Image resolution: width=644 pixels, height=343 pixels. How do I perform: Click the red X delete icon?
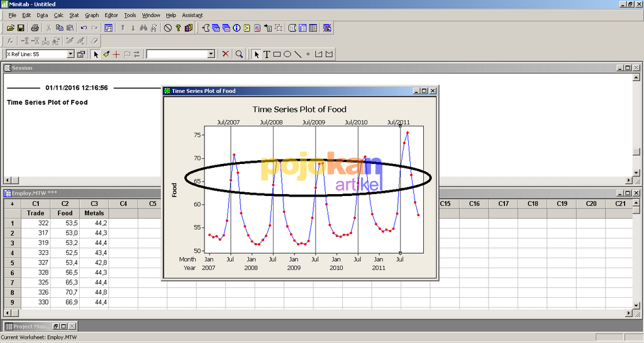click(226, 55)
